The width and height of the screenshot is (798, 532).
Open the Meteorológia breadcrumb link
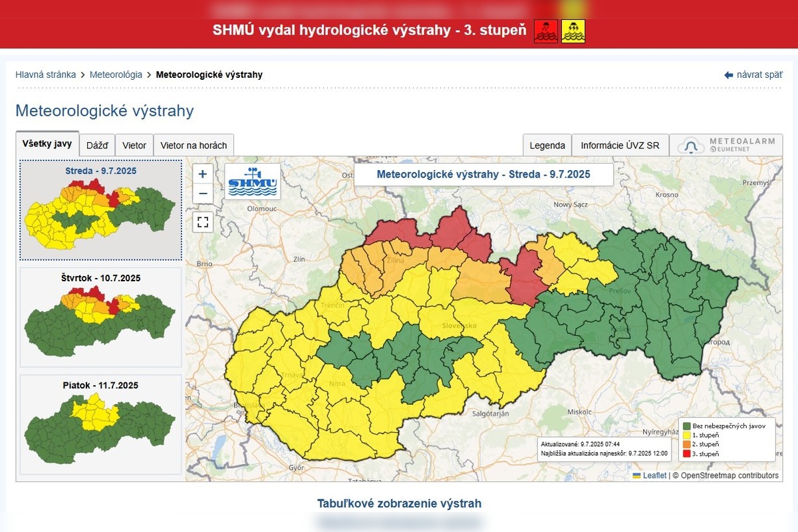click(x=116, y=74)
